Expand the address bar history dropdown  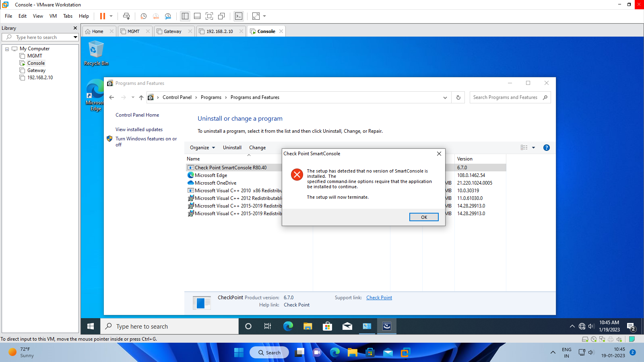pyautogui.click(x=445, y=97)
